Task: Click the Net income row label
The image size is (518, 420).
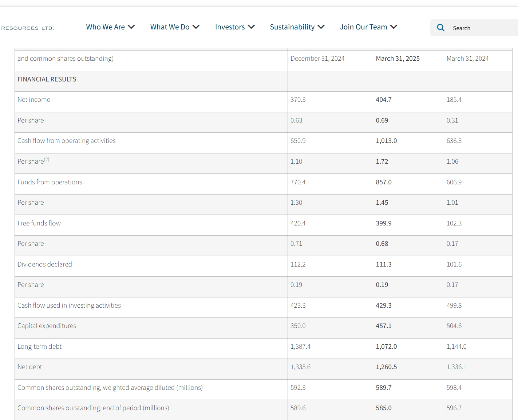Action: click(x=34, y=100)
